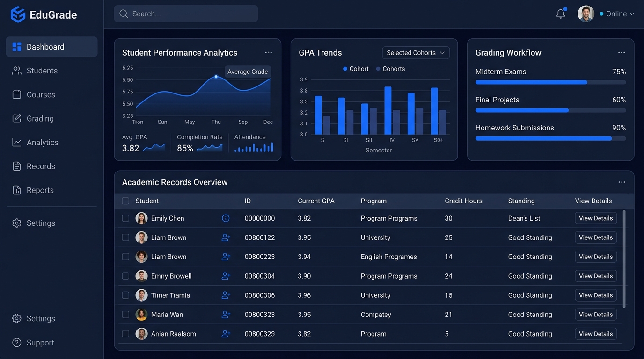Image resolution: width=644 pixels, height=359 pixels.
Task: Click add-user icon for ID 00800223
Action: (226, 257)
